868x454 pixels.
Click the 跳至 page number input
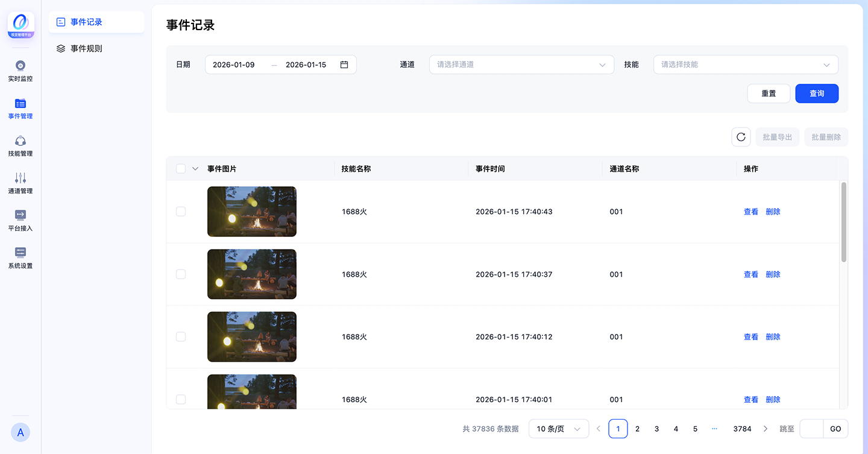pyautogui.click(x=811, y=429)
